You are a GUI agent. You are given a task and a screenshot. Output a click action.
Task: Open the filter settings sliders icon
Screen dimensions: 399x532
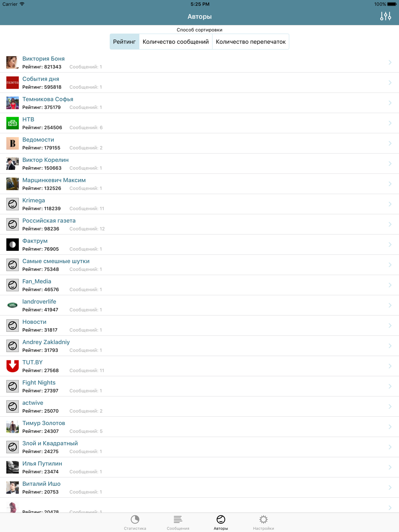385,16
